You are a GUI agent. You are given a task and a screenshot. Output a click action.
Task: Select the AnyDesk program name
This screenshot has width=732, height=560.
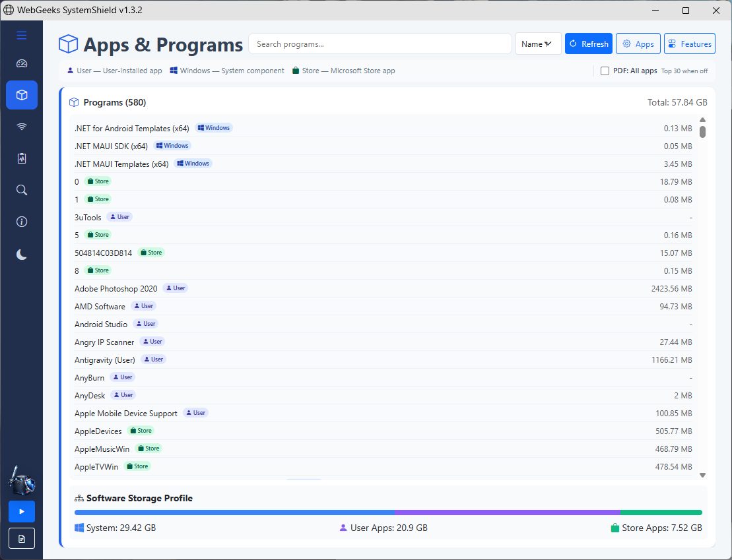point(90,396)
